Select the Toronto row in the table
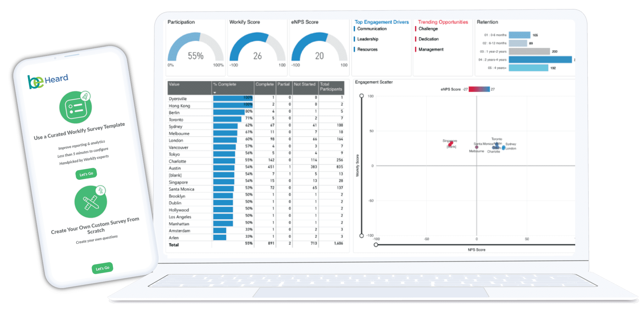 pos(256,119)
